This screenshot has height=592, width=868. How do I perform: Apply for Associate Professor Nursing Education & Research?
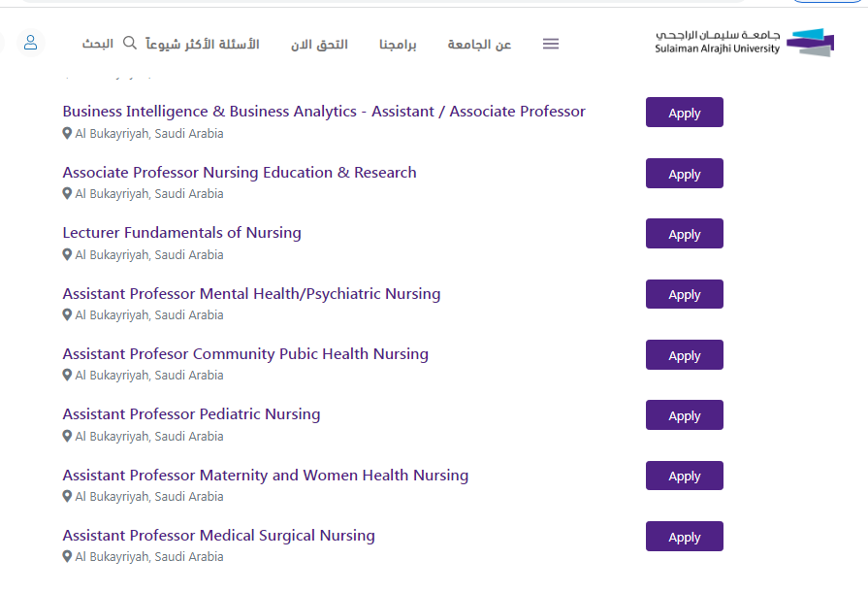click(x=684, y=174)
